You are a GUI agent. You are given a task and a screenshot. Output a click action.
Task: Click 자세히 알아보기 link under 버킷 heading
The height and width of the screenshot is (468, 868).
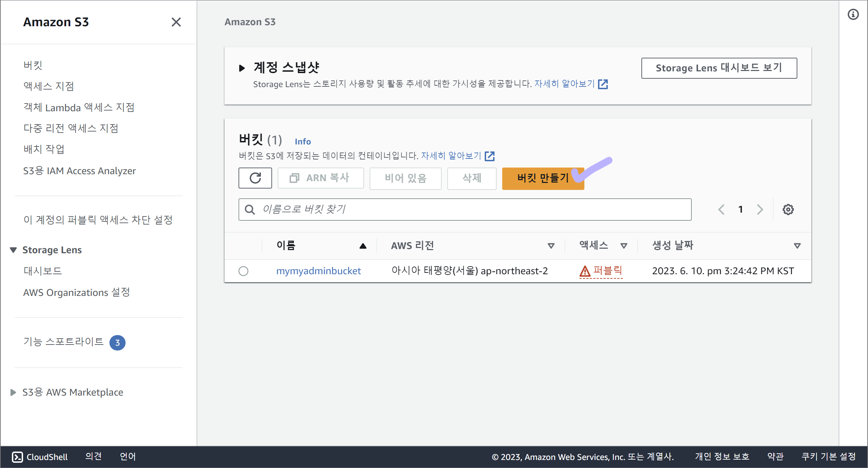(x=451, y=156)
